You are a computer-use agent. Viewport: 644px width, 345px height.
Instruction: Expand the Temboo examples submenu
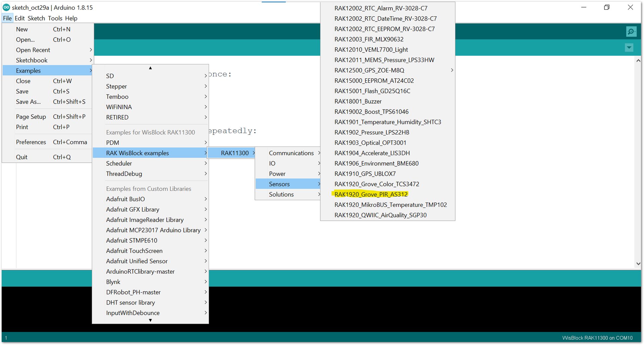[x=151, y=97]
